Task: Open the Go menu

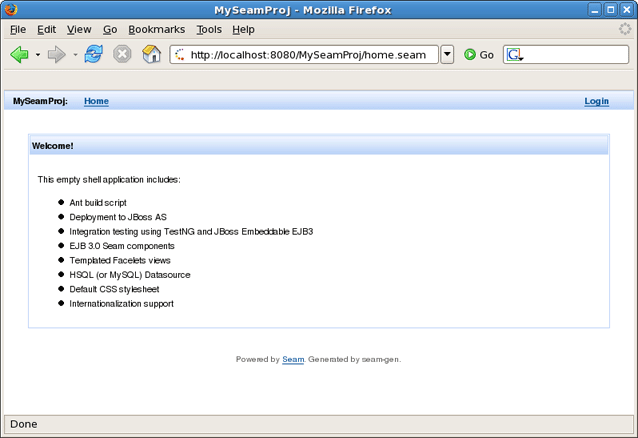Action: tap(110, 29)
